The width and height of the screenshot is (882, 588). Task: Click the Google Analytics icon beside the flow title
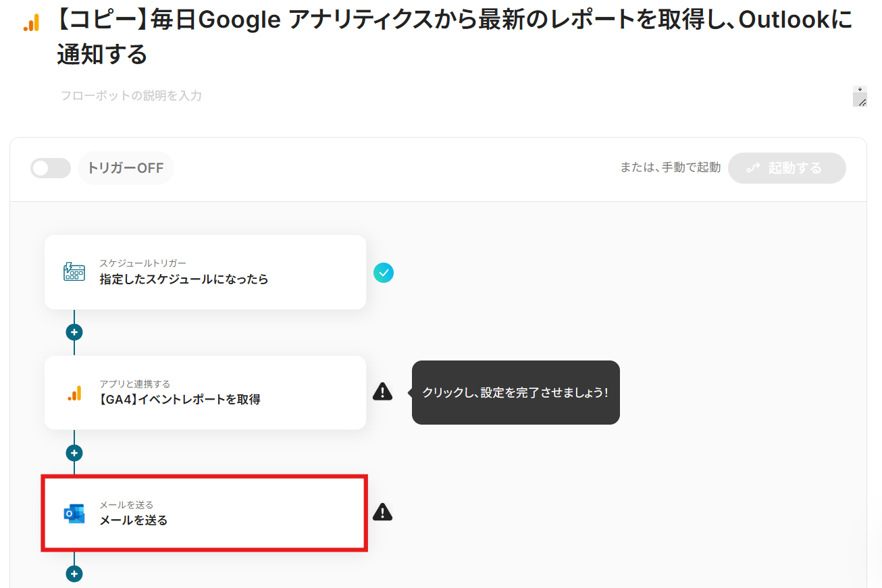pyautogui.click(x=32, y=24)
